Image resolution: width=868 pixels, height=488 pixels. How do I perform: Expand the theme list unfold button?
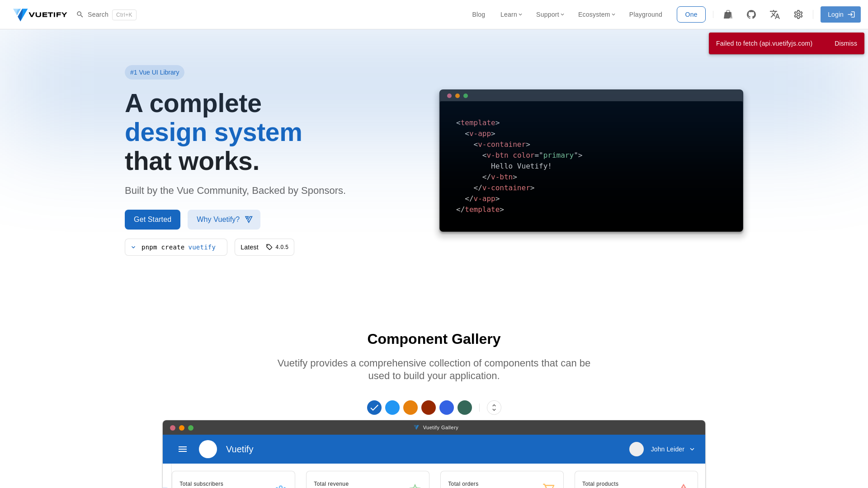494,408
